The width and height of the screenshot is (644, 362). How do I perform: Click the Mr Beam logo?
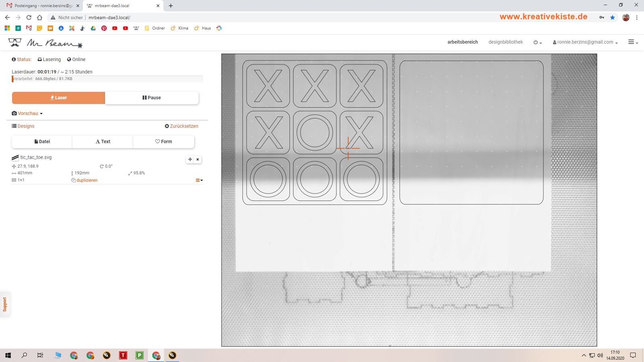pyautogui.click(x=45, y=43)
